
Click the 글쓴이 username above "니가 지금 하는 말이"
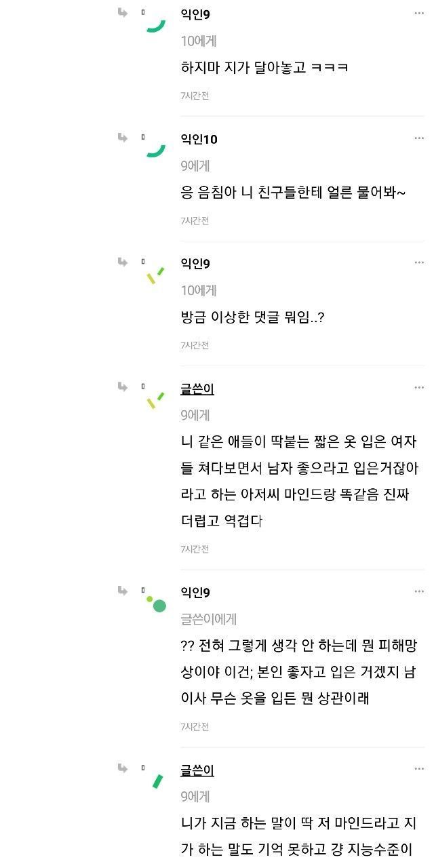[197, 770]
